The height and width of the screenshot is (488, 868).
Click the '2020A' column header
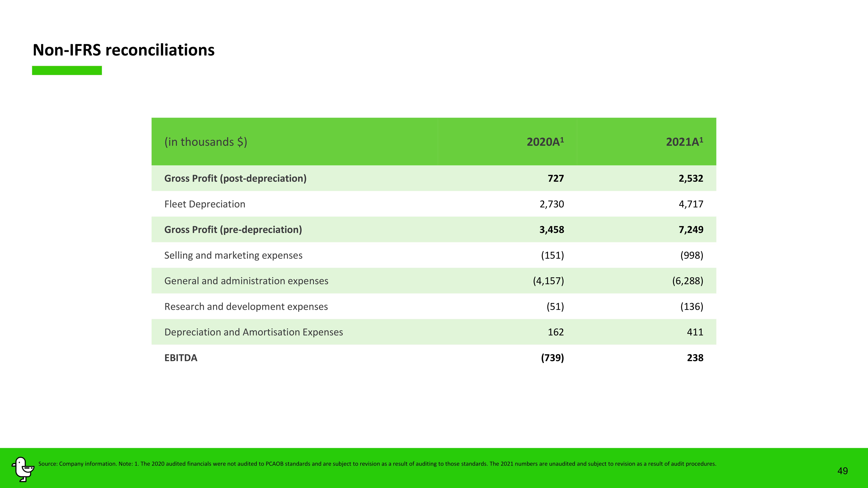(545, 142)
